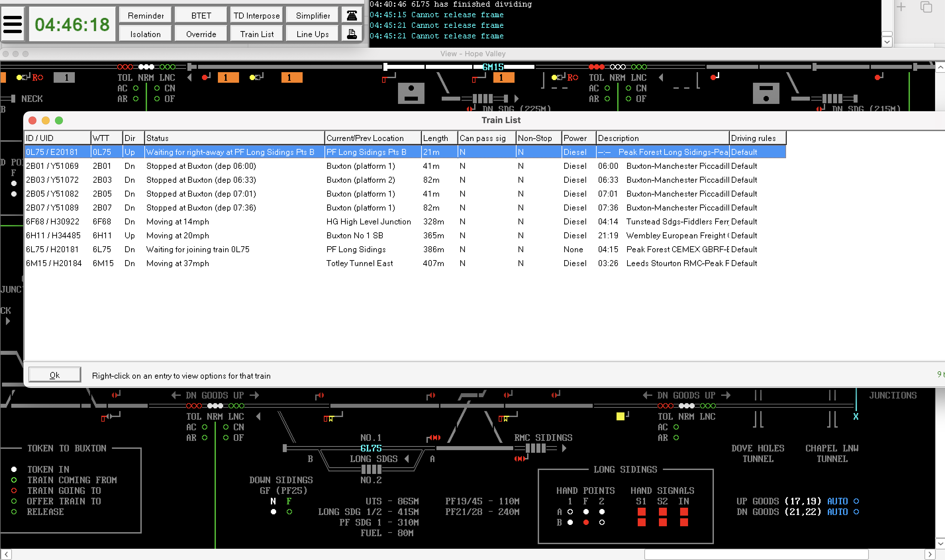Sort train list by Status column header

click(x=234, y=138)
